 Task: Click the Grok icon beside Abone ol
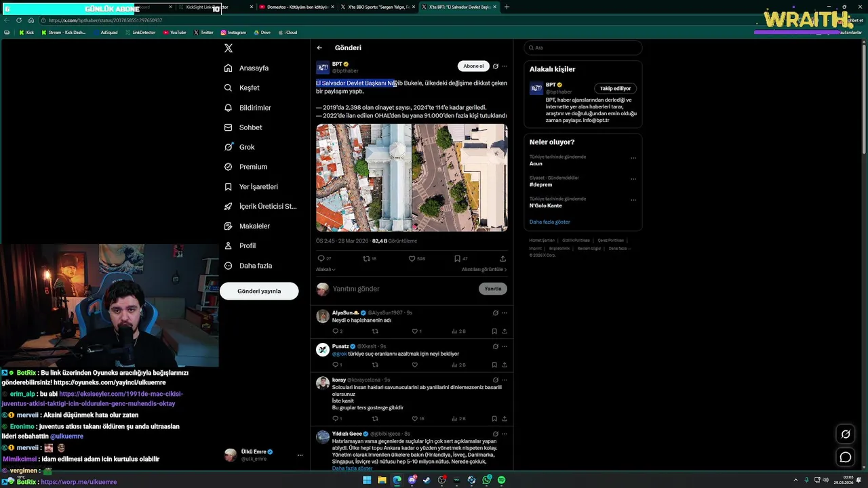(496, 66)
